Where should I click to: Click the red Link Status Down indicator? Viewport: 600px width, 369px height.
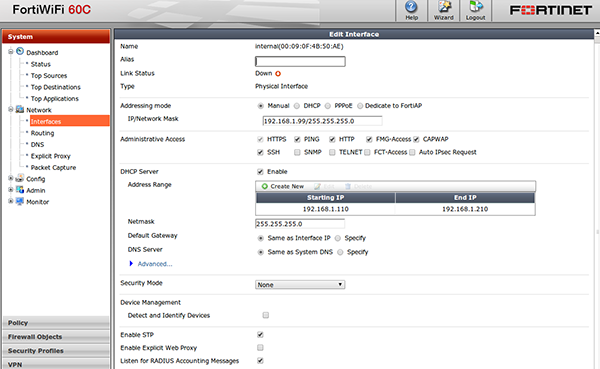tap(278, 73)
